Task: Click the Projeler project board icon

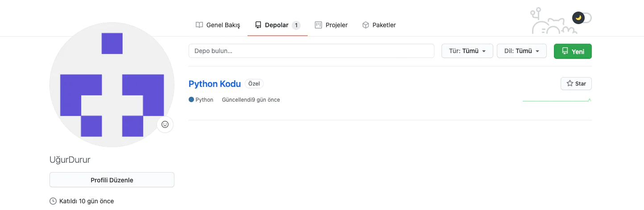Action: click(x=318, y=25)
